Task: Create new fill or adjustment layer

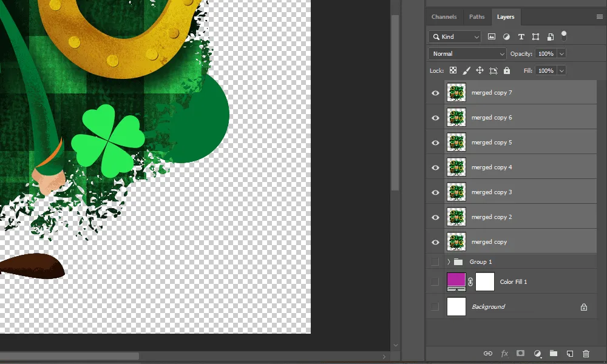Action: 537,354
